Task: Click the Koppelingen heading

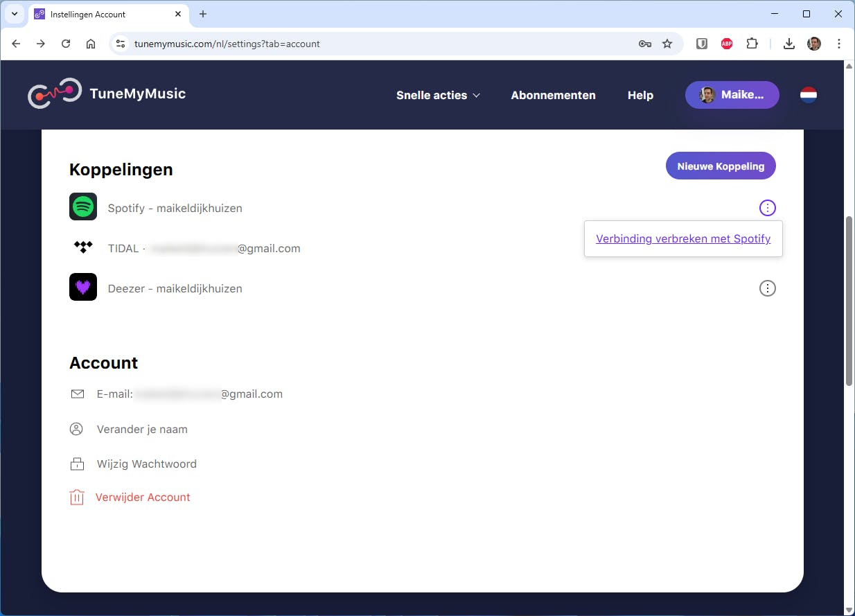Action: pyautogui.click(x=121, y=170)
